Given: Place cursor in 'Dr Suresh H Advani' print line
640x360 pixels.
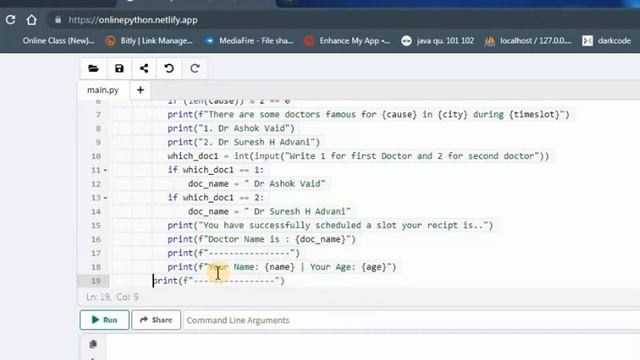Looking at the screenshot, I should 244,142.
